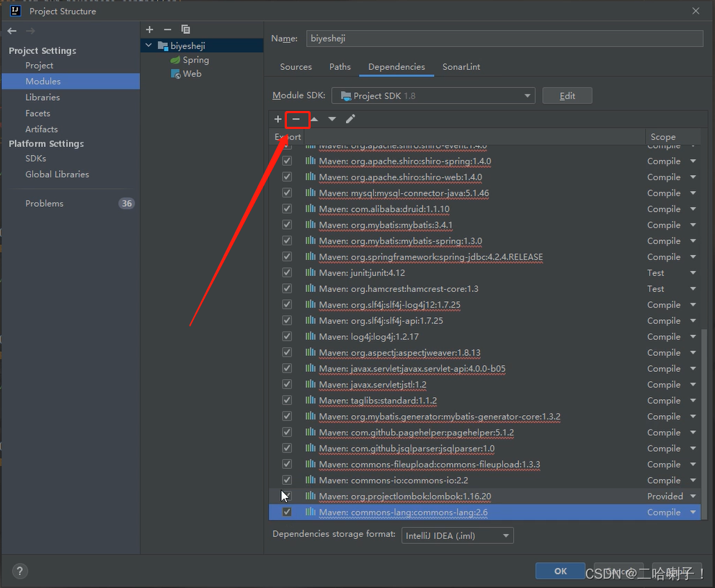Screen dimensions: 715x588
Task: Click library icon of shiro-spring row
Action: [311, 161]
